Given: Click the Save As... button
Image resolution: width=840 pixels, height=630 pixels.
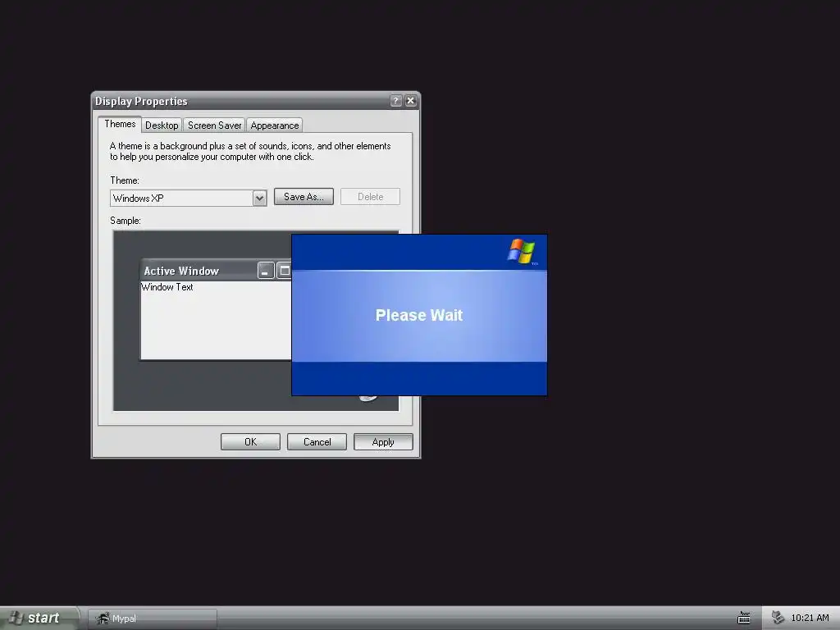Looking at the screenshot, I should pyautogui.click(x=304, y=197).
